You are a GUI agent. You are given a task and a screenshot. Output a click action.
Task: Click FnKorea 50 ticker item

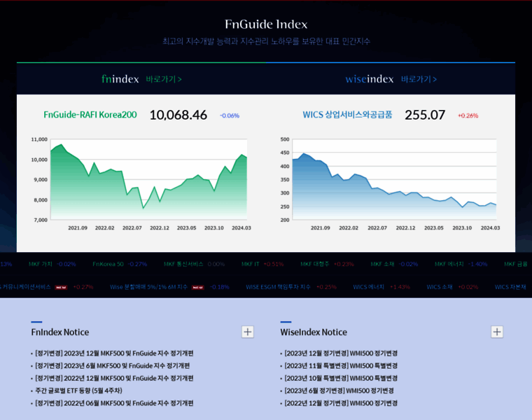(x=108, y=264)
